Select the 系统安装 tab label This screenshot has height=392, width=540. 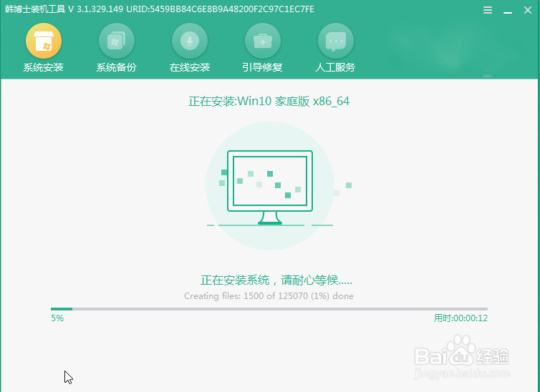click(44, 67)
